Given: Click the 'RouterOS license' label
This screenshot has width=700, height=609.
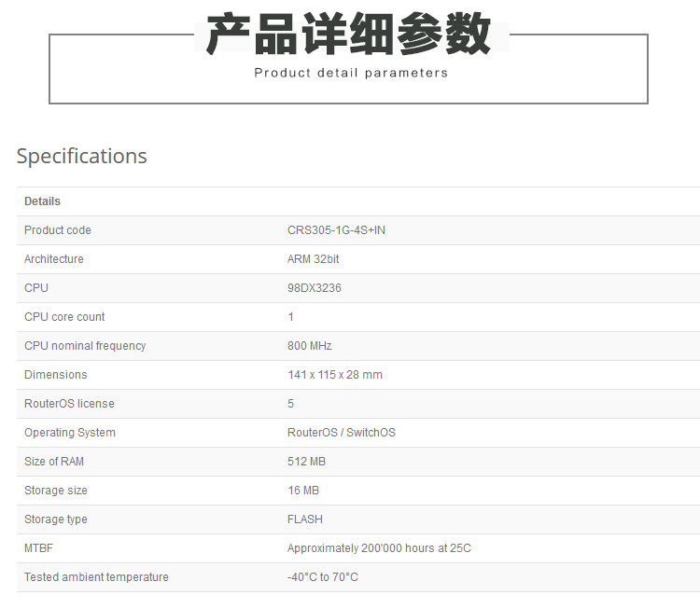Looking at the screenshot, I should (x=70, y=404).
